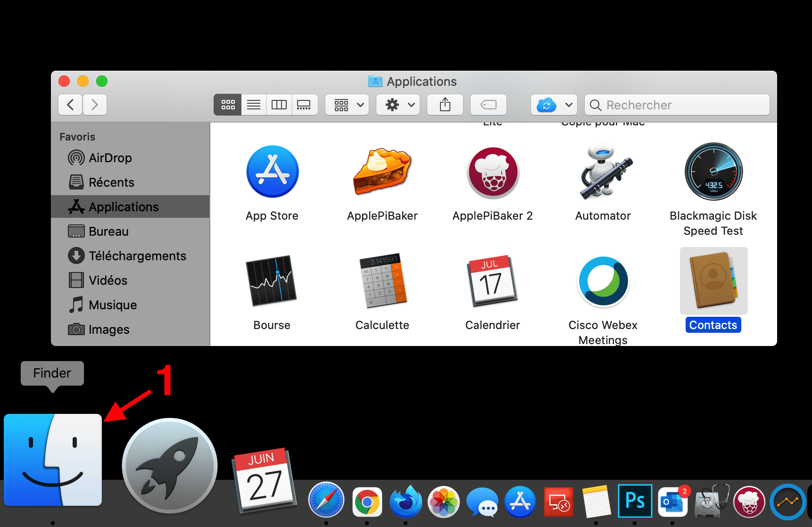Navigate back with the previous arrow
This screenshot has width=812, height=527.
(x=70, y=105)
